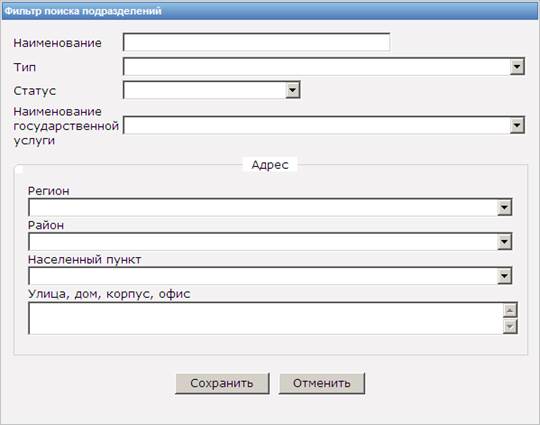Click the Тип field label
This screenshot has width=540, height=425.
pyautogui.click(x=25, y=67)
